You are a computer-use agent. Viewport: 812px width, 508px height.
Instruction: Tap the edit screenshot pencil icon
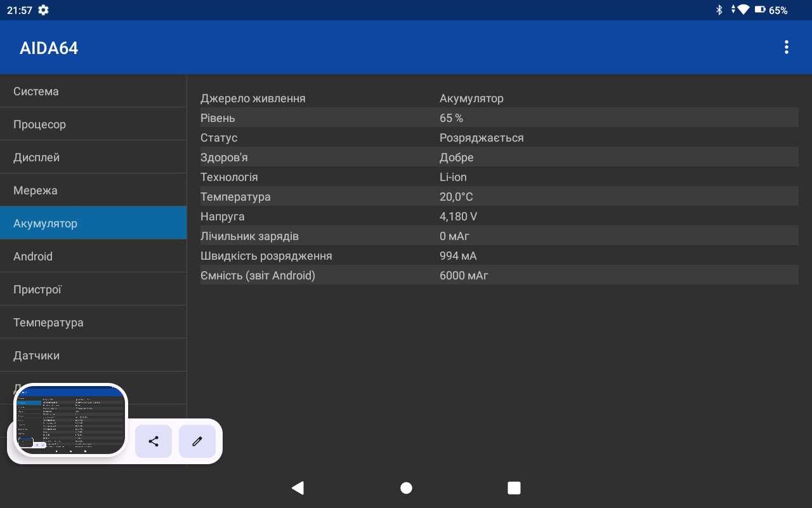197,441
